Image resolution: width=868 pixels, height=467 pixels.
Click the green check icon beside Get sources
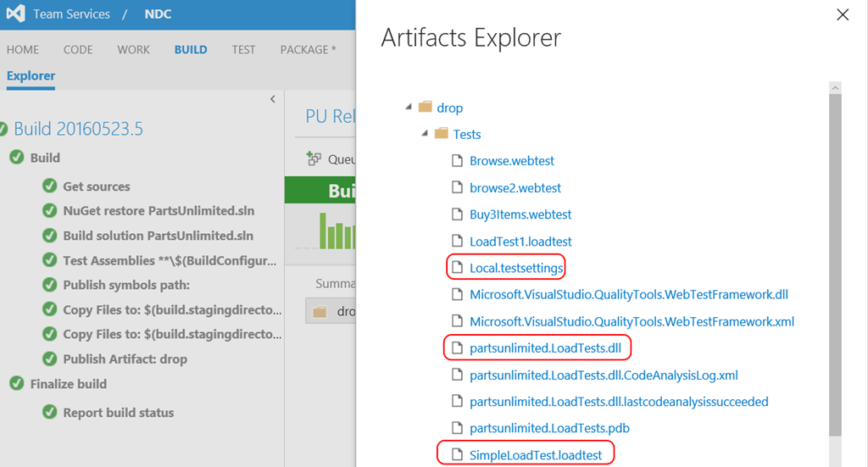pyautogui.click(x=49, y=186)
